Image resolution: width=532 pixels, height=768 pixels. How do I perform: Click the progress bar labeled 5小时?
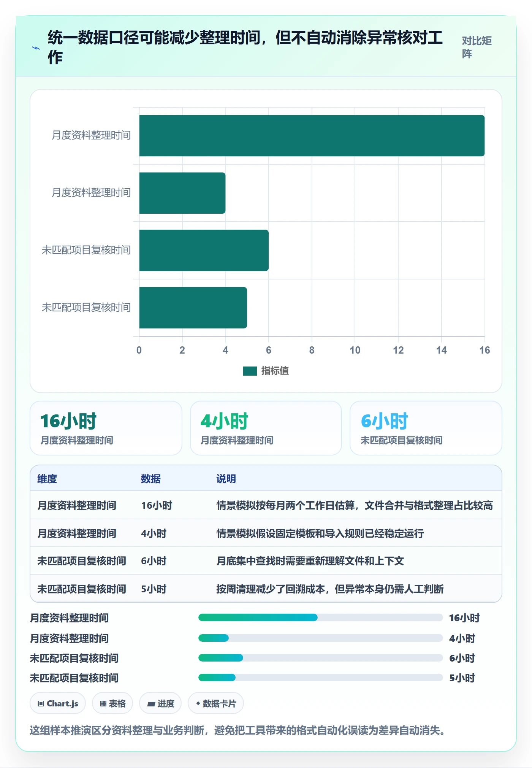(320, 678)
